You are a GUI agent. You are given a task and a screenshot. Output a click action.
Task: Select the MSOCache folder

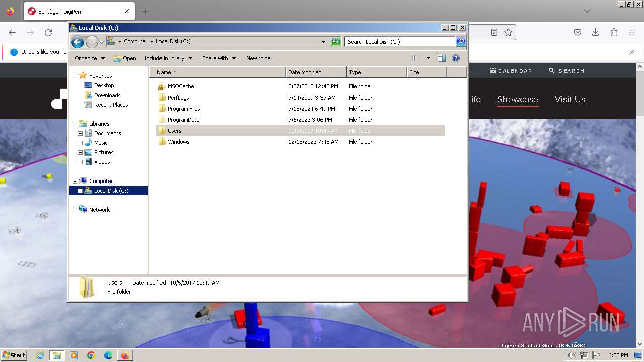click(180, 86)
